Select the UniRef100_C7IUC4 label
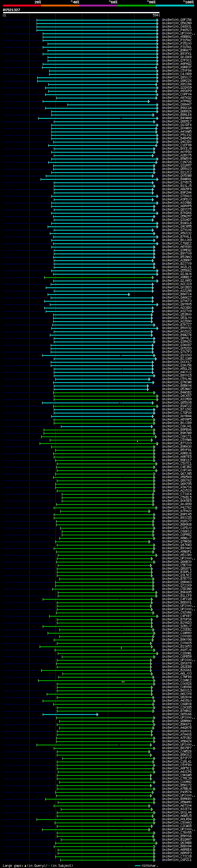This screenshot has width=197, height=868. point(177,494)
